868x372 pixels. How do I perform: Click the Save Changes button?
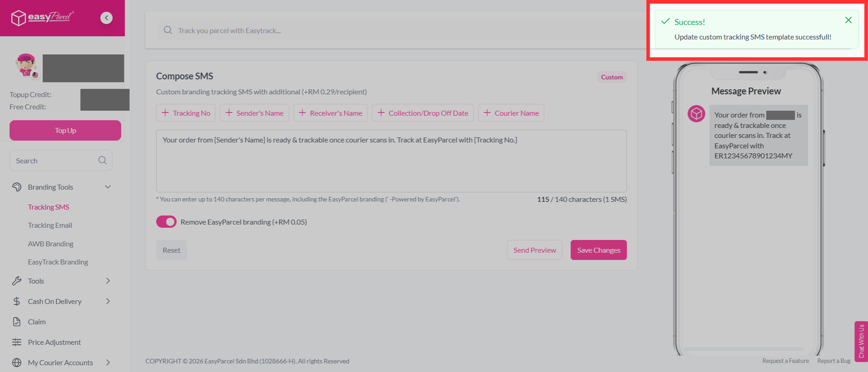599,250
